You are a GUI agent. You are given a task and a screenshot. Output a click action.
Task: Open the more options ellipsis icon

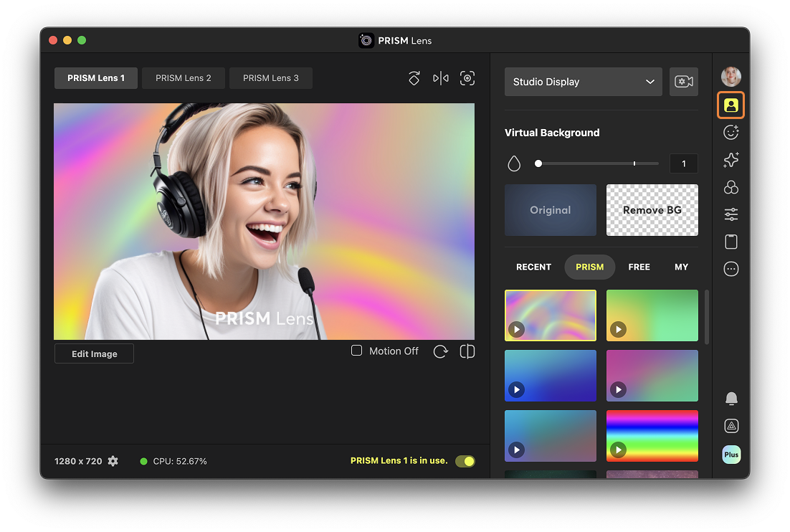pos(731,269)
